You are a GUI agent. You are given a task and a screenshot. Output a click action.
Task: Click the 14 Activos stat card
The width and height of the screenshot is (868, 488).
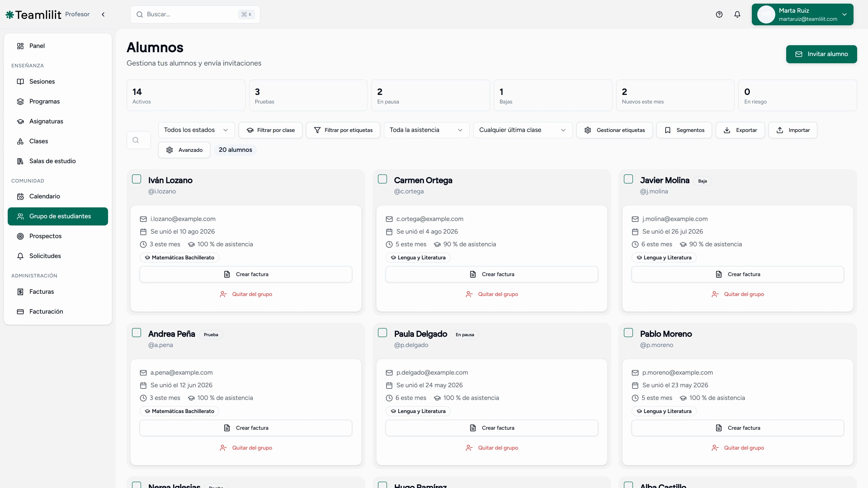pyautogui.click(x=186, y=95)
